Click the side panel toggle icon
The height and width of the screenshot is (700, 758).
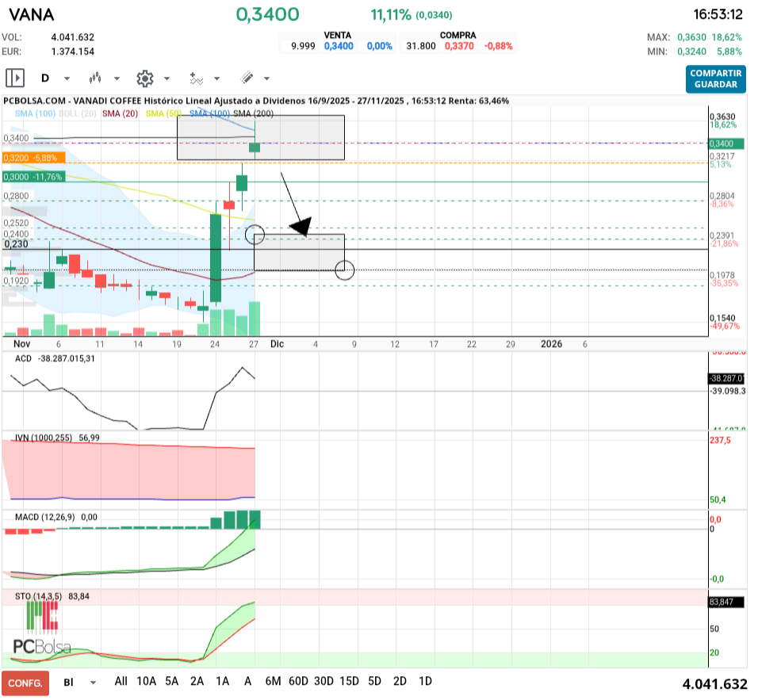pos(15,78)
